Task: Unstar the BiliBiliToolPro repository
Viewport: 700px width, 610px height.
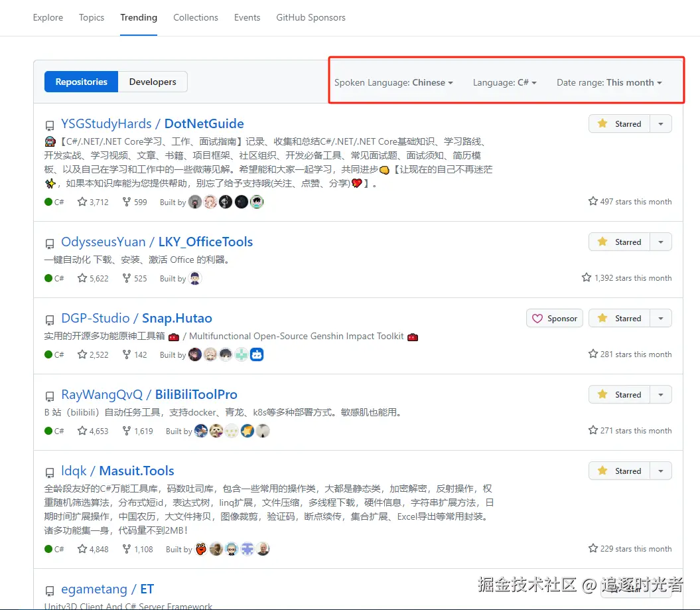Action: click(x=619, y=395)
